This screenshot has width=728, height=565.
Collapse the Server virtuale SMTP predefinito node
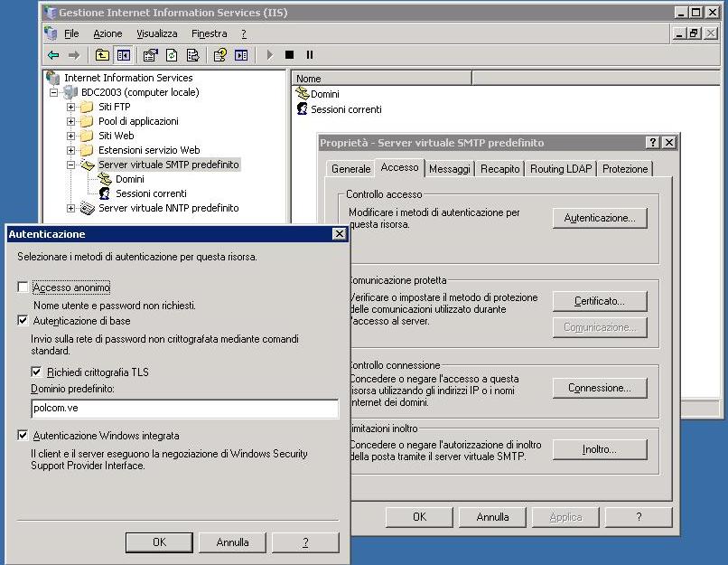coord(70,165)
